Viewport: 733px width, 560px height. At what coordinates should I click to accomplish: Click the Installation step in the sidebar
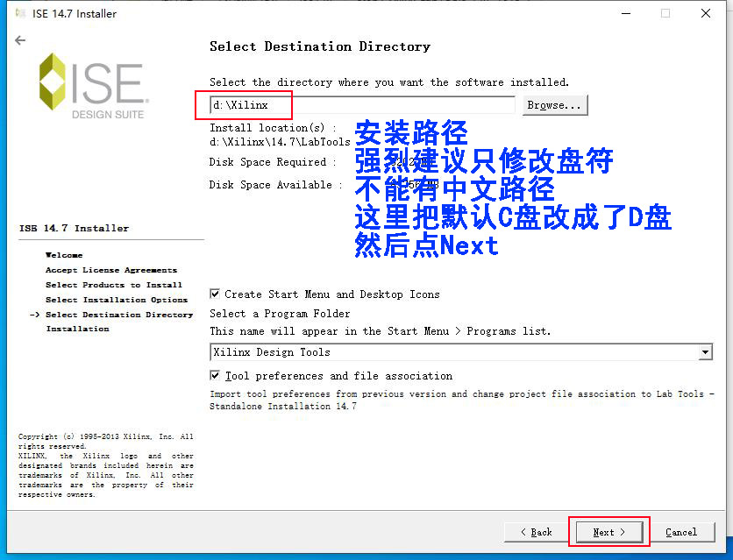[x=78, y=329]
